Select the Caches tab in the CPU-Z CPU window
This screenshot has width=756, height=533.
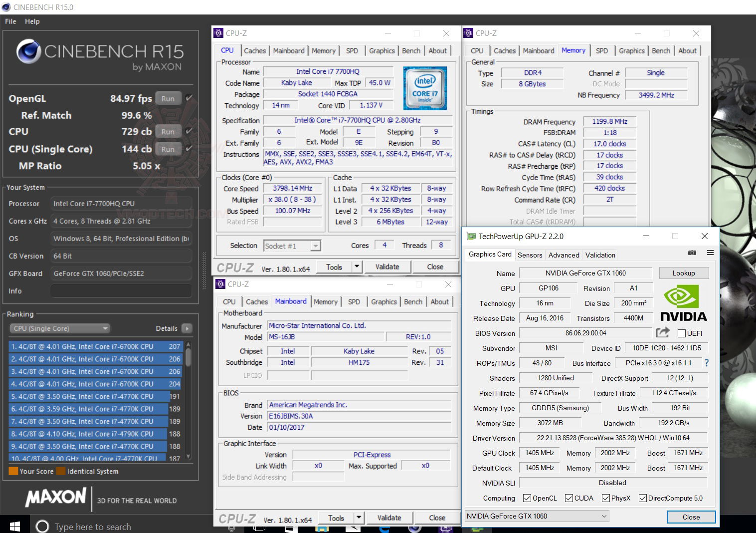tap(255, 51)
